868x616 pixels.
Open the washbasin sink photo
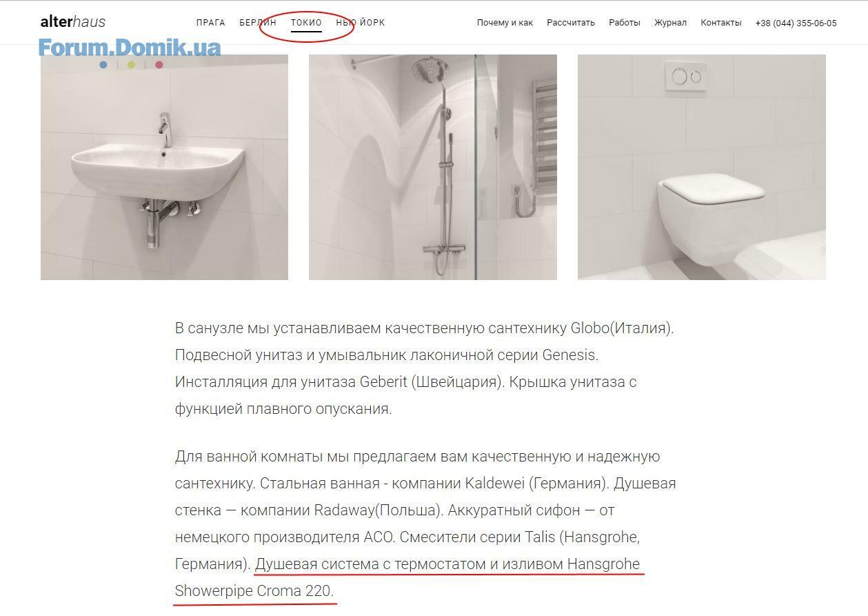point(164,167)
